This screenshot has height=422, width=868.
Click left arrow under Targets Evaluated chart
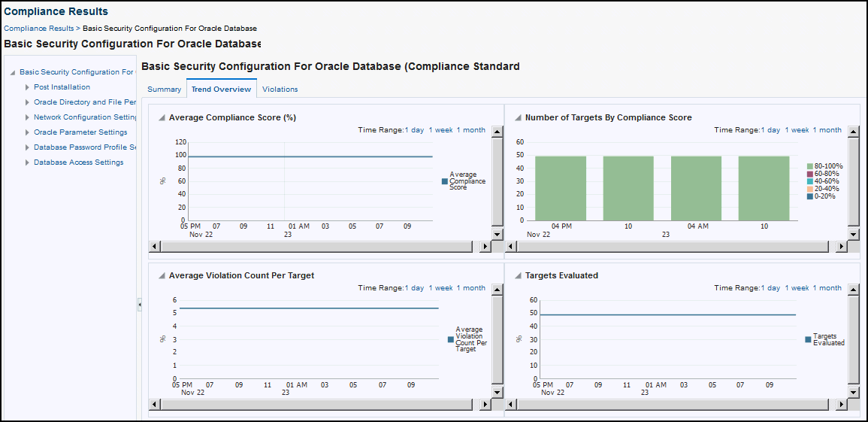coord(510,404)
